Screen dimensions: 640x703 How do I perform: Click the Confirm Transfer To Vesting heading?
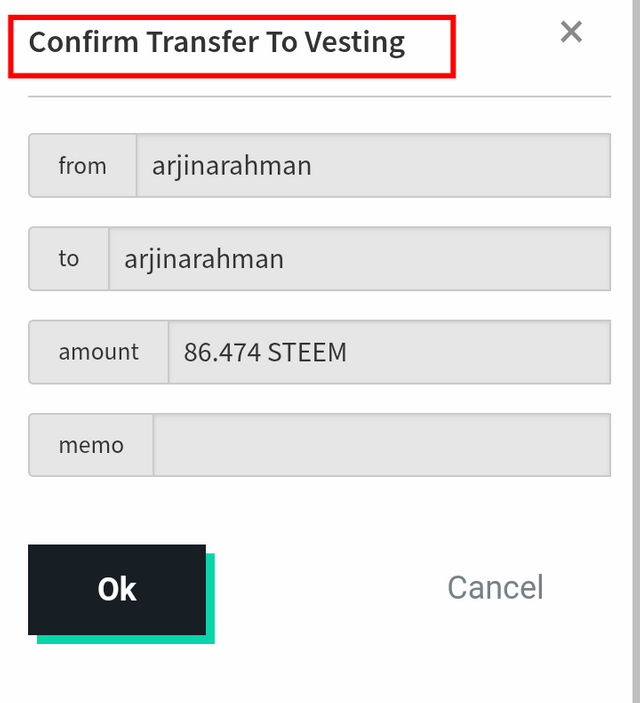(217, 43)
